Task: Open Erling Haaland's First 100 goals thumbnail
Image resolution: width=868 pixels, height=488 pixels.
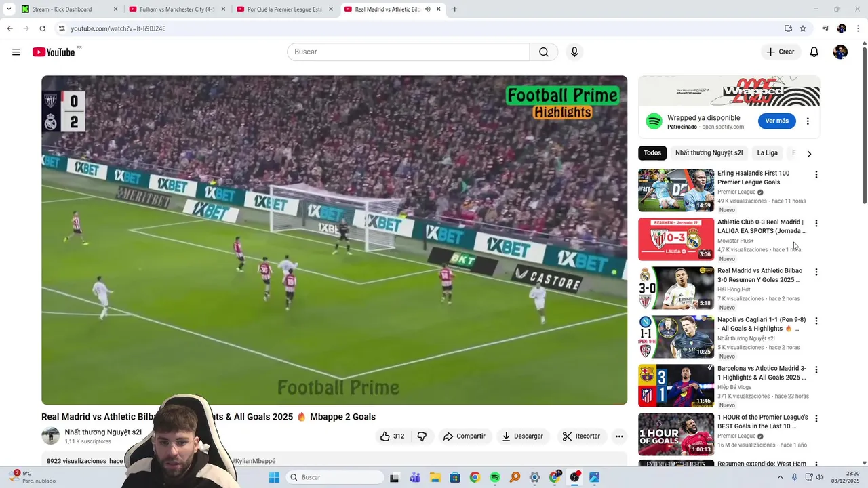Action: coord(676,190)
